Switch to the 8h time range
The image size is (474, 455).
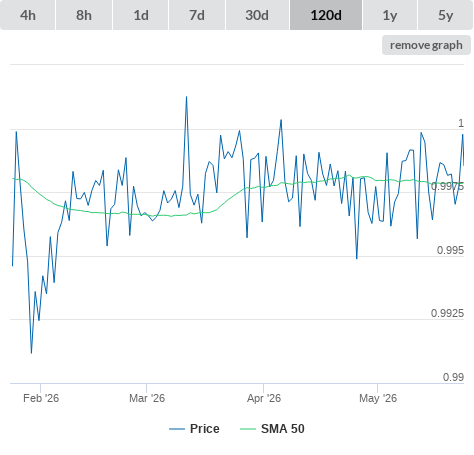tap(84, 15)
